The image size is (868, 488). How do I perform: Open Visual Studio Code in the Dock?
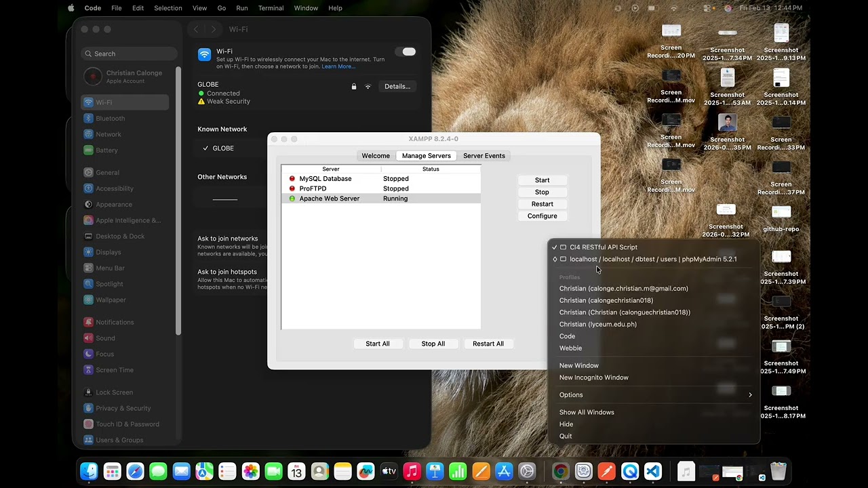pos(653,471)
